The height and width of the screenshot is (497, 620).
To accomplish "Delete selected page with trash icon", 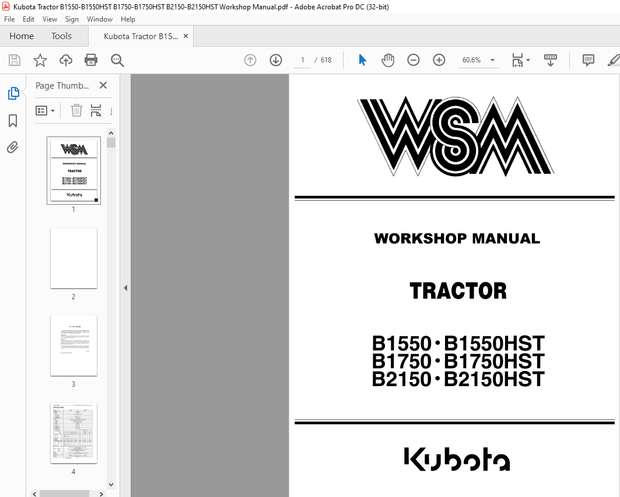I will (76, 110).
